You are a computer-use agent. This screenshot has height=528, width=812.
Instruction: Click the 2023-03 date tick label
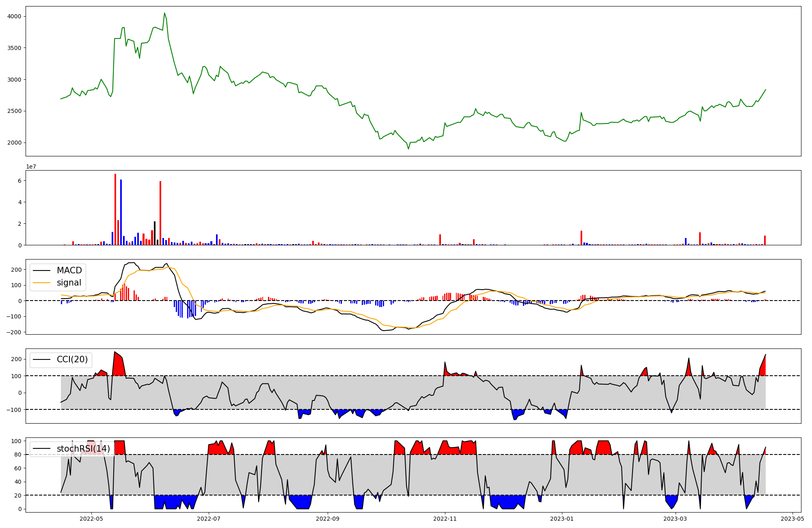pos(675,519)
